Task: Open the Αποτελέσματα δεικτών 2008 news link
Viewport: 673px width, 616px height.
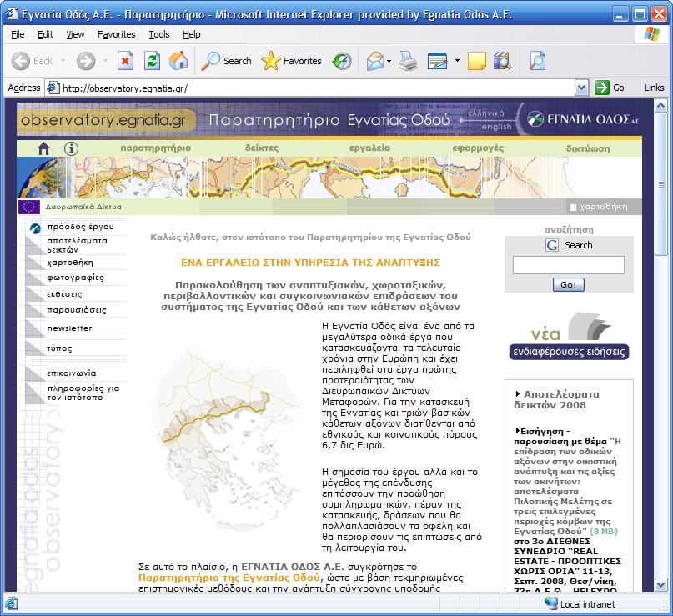Action: coord(557,399)
